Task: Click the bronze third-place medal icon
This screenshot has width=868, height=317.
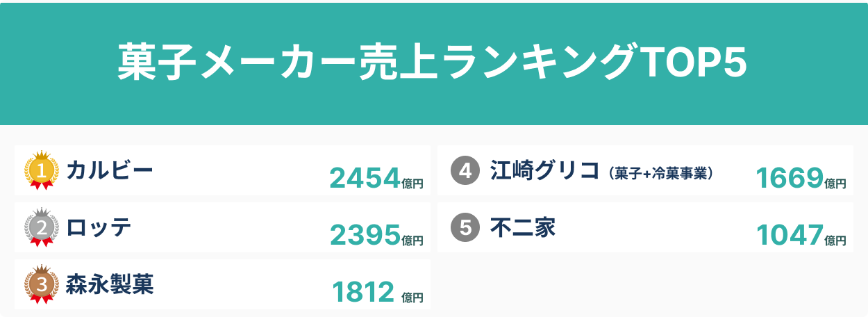Action: 41,284
